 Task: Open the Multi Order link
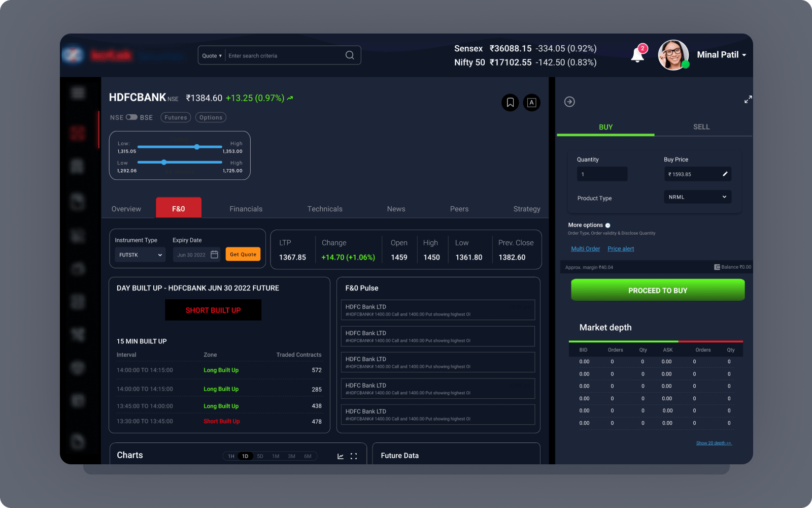point(585,249)
